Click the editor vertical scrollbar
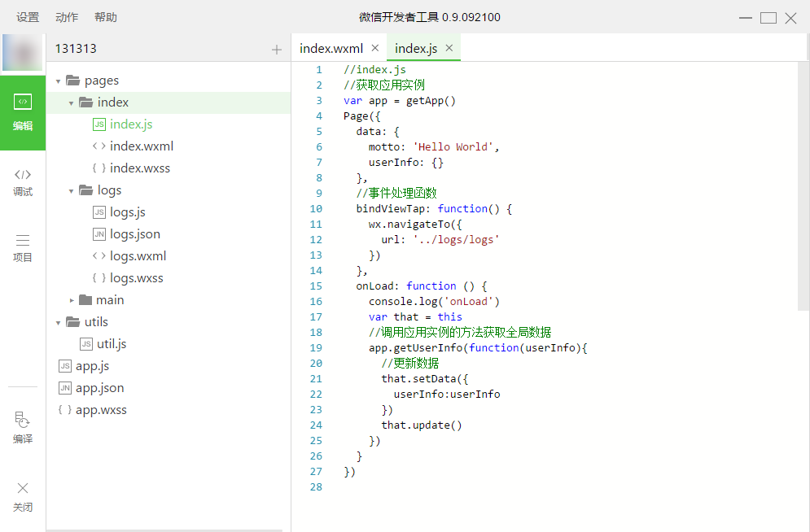 click(x=803, y=187)
